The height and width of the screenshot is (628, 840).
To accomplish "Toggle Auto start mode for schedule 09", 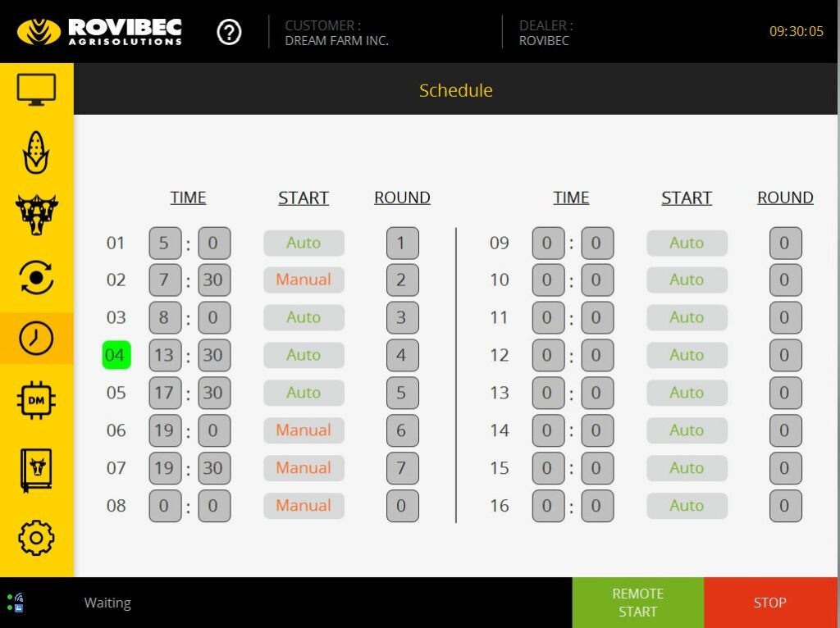I will click(687, 243).
